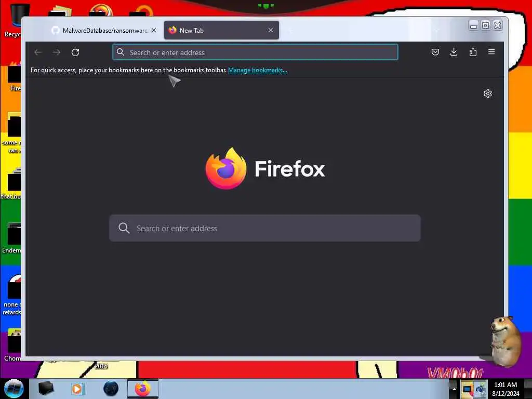Click the Firefox taskbar button

click(143, 389)
